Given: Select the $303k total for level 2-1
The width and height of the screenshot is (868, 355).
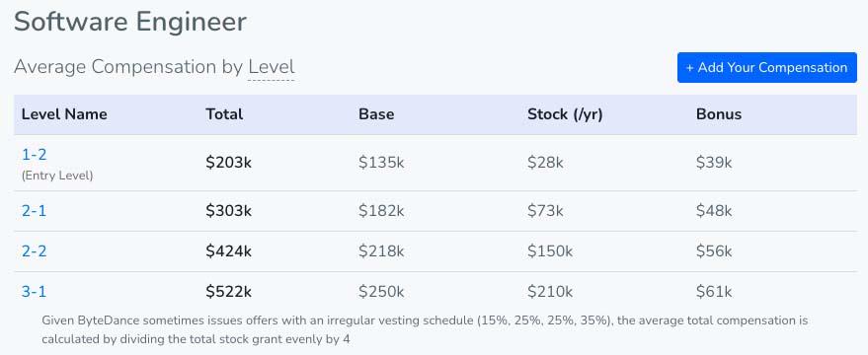Looking at the screenshot, I should pyautogui.click(x=229, y=211).
